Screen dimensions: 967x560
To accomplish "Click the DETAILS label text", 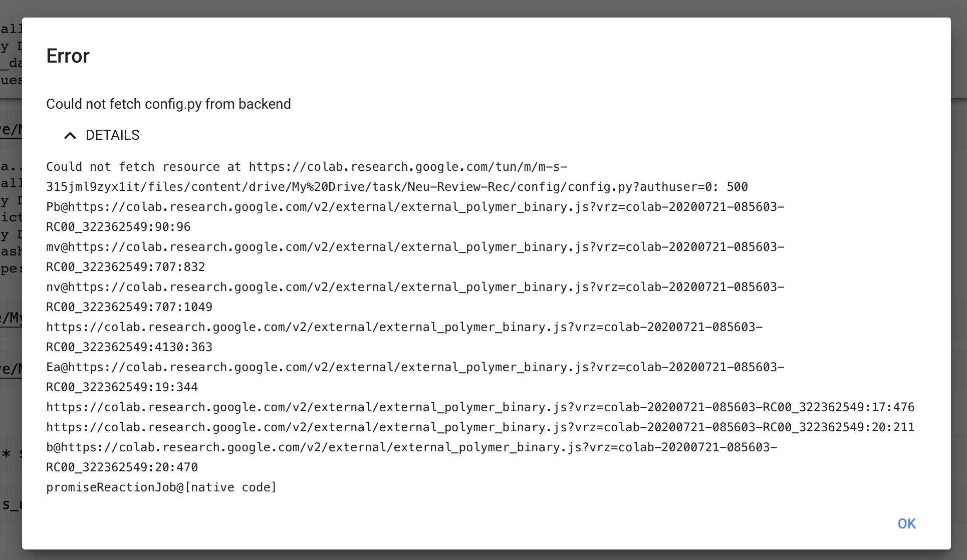I will click(112, 135).
